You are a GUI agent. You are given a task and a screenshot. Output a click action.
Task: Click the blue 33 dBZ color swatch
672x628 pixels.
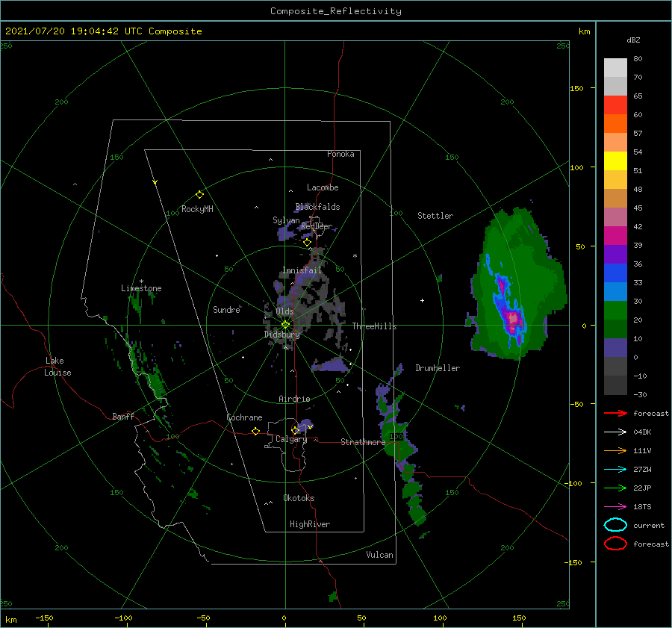coord(615,273)
